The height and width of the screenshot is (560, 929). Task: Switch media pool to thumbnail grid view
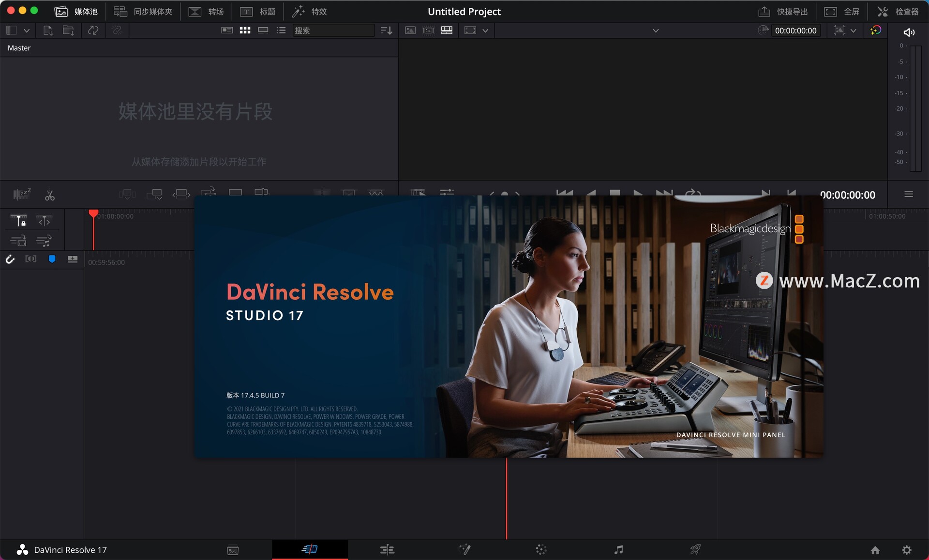(x=245, y=30)
